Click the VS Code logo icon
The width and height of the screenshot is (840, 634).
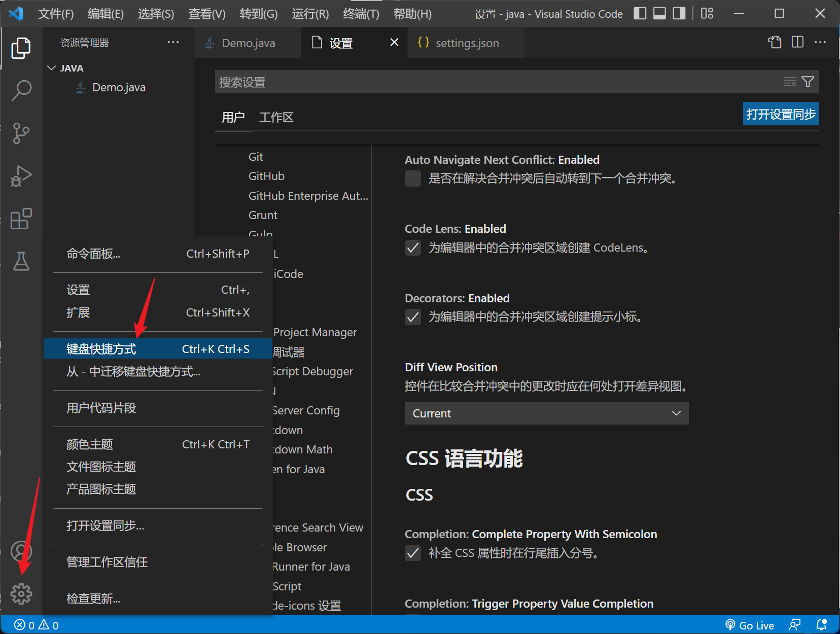click(16, 14)
